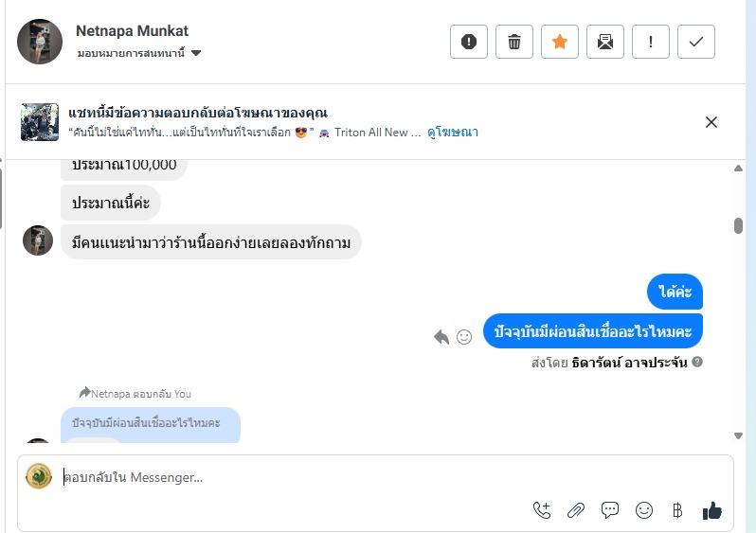Click the Baht payment request icon

[x=677, y=510]
